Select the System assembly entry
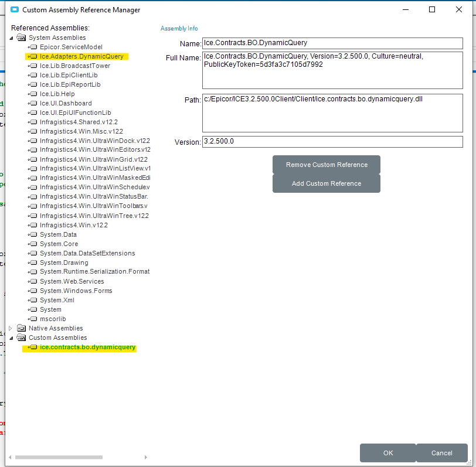Image resolution: width=476 pixels, height=467 pixels. pyautogui.click(x=50, y=310)
